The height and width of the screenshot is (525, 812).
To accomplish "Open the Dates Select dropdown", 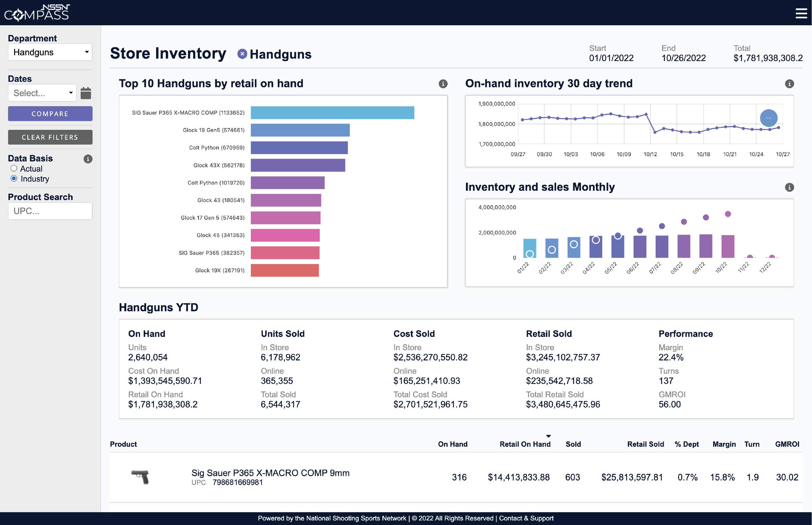I will click(x=42, y=93).
